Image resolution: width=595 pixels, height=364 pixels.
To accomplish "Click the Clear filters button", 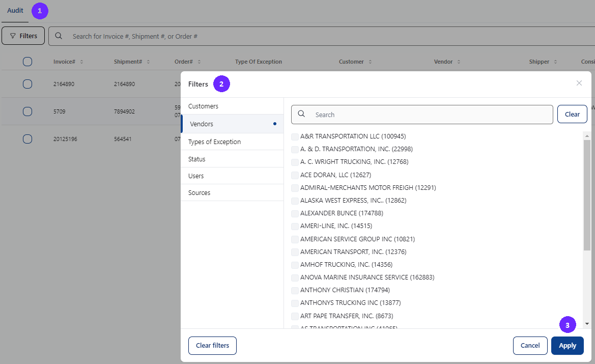I will click(x=212, y=345).
